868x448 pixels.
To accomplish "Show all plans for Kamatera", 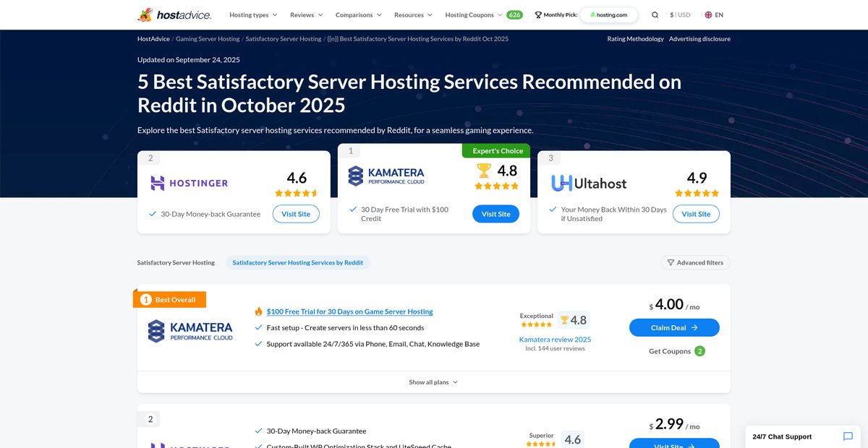I will point(433,382).
